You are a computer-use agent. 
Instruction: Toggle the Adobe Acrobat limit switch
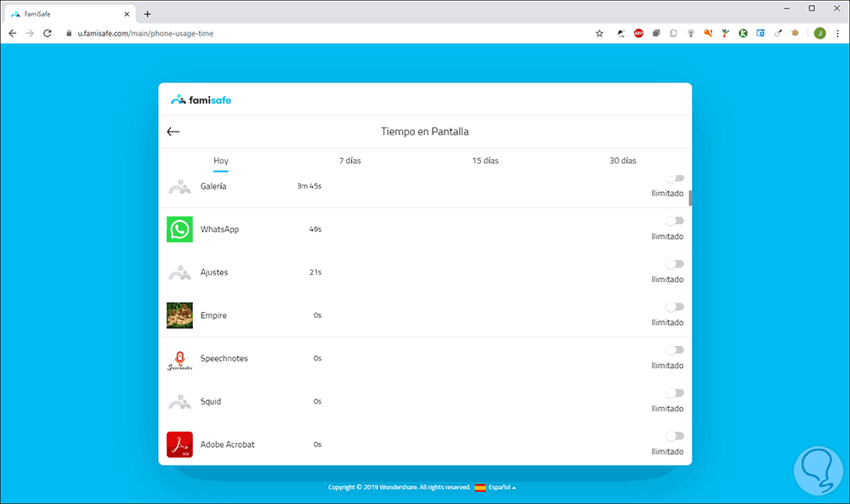click(675, 436)
